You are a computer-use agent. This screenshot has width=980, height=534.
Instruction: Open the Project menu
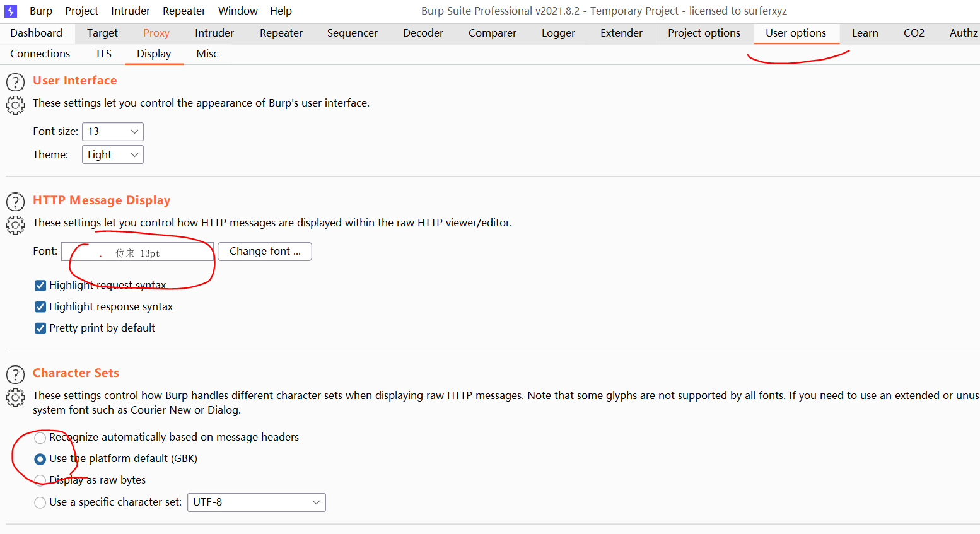pyautogui.click(x=82, y=11)
